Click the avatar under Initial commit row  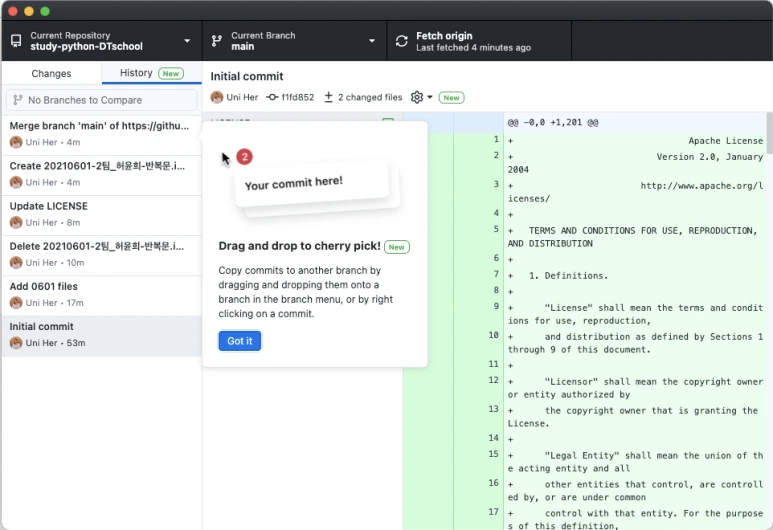point(16,343)
